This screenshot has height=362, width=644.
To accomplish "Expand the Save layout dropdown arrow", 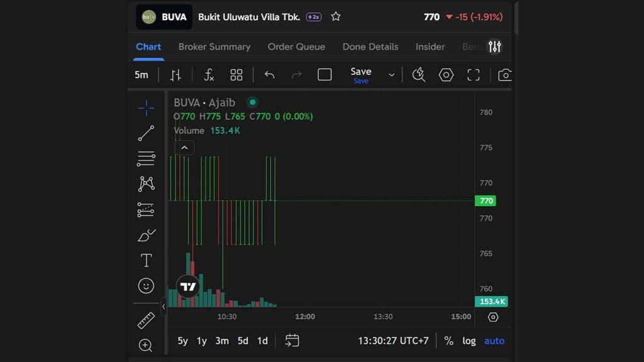I will pyautogui.click(x=391, y=75).
